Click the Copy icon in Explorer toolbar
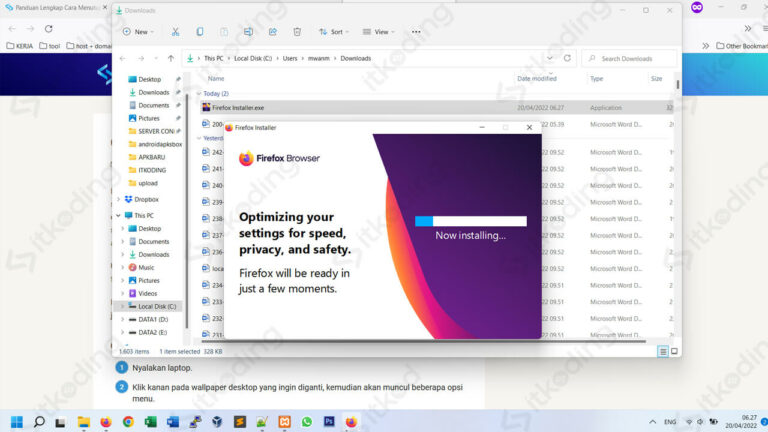Viewport: 768px width, 432px height. click(x=200, y=32)
